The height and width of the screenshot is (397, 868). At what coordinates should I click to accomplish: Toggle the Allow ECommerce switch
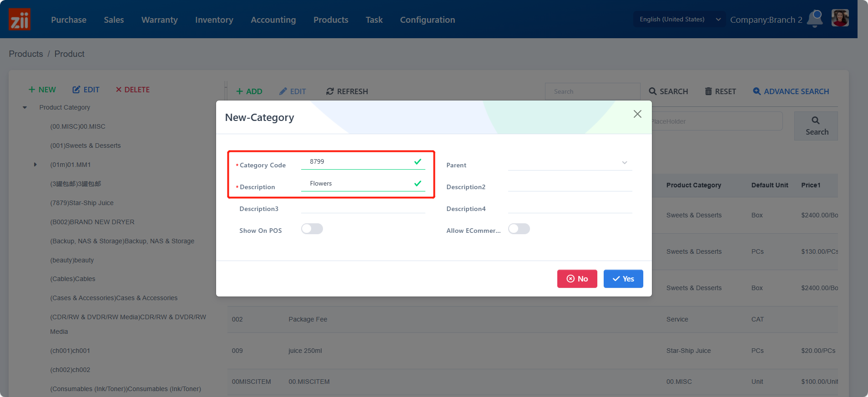tap(519, 229)
